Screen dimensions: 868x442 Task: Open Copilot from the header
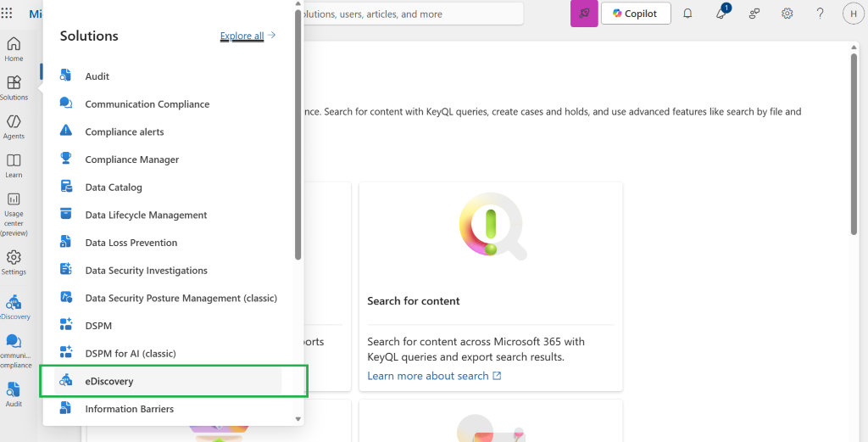(636, 14)
